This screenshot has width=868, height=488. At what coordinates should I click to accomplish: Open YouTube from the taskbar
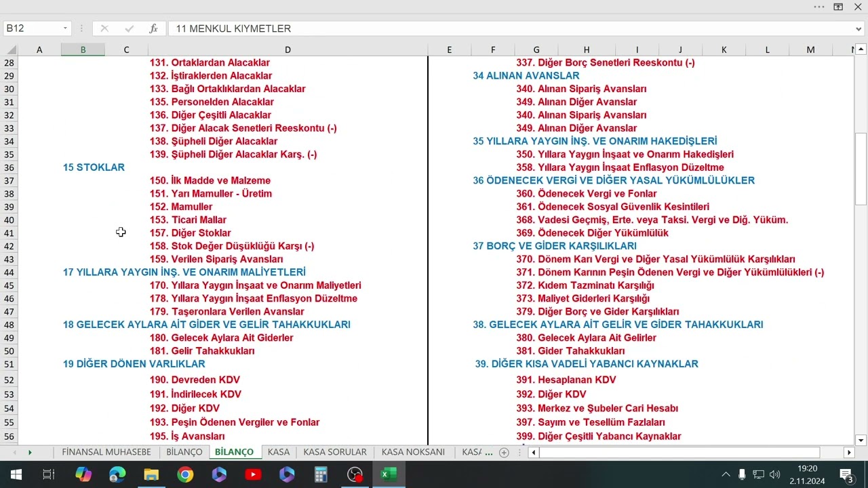point(253,474)
